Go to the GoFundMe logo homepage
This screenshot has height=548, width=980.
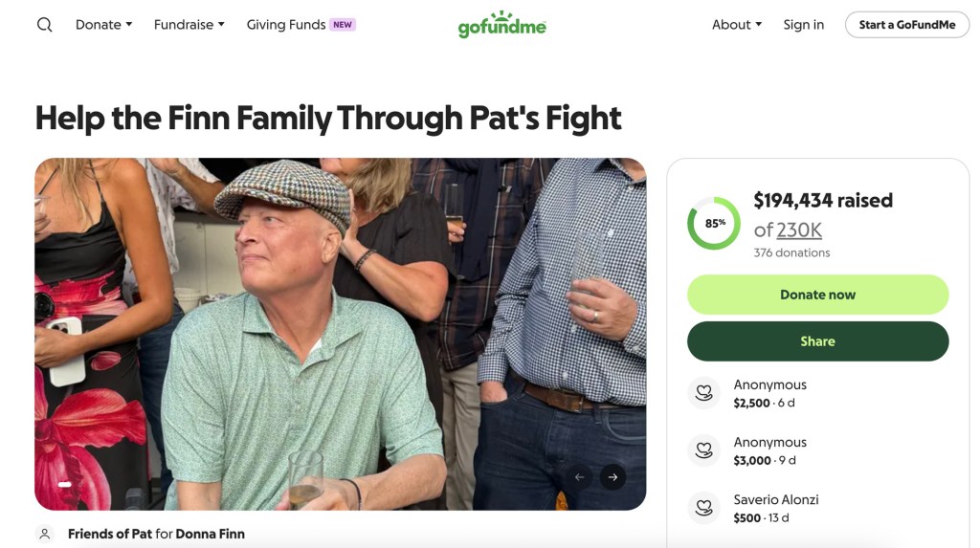pos(501,25)
